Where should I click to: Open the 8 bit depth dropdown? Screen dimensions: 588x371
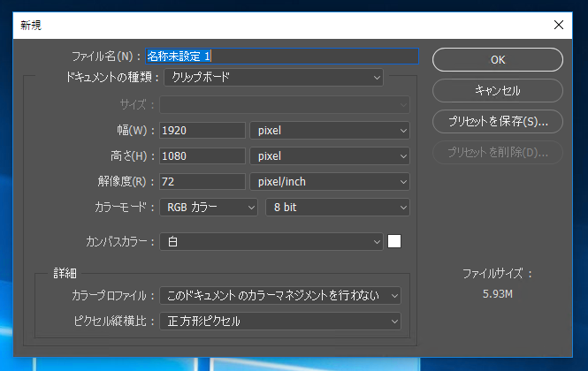[x=338, y=208]
